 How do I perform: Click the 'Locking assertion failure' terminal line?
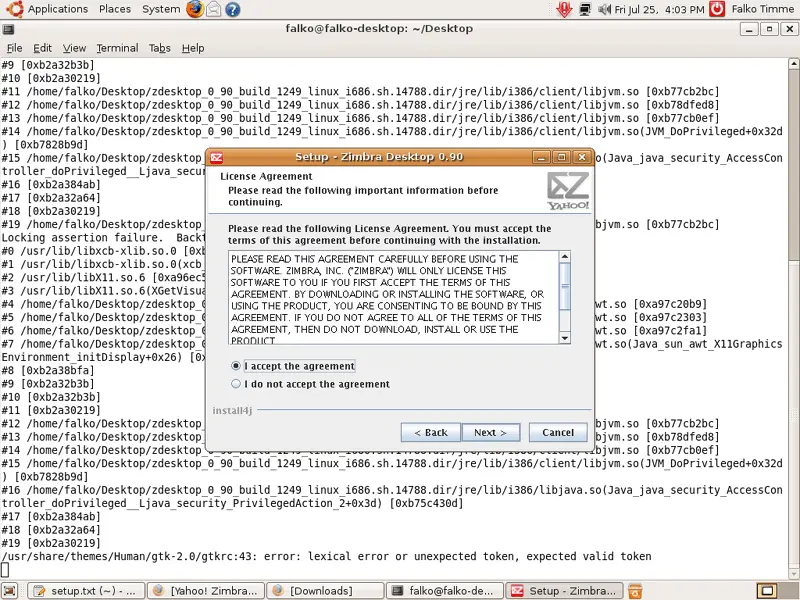(103, 238)
